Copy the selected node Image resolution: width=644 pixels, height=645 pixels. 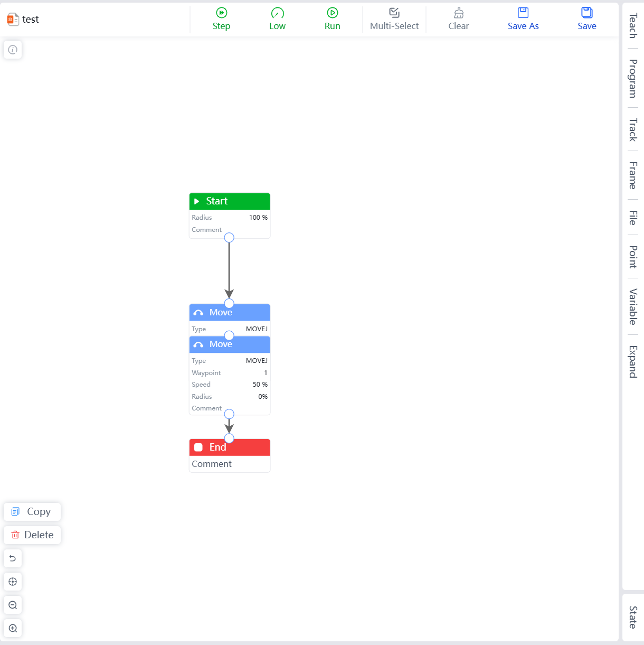point(32,511)
